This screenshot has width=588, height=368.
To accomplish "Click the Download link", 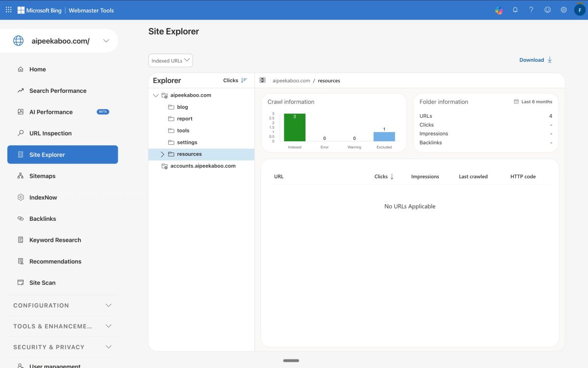I will coord(532,60).
